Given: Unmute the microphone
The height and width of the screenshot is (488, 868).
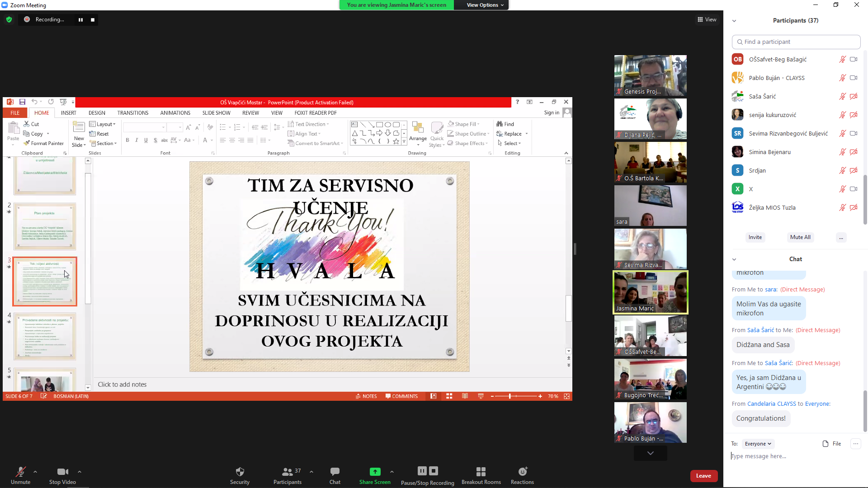Looking at the screenshot, I should pyautogui.click(x=20, y=472).
